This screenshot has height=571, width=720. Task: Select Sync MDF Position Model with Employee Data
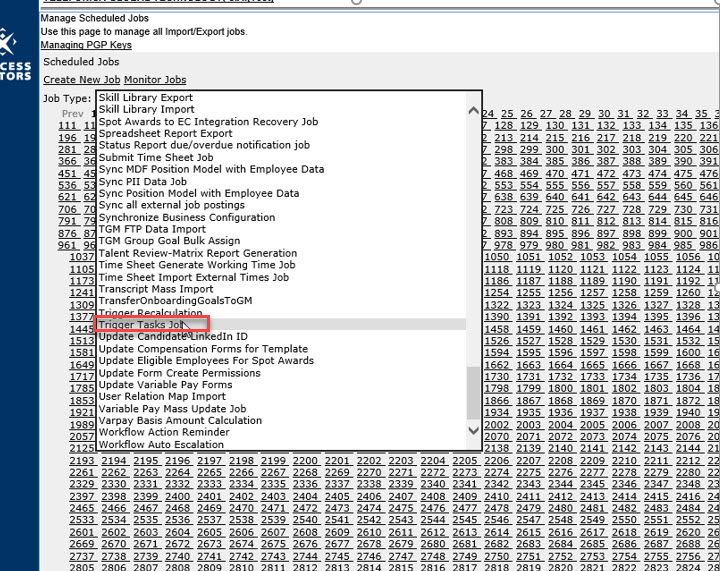pos(211,169)
